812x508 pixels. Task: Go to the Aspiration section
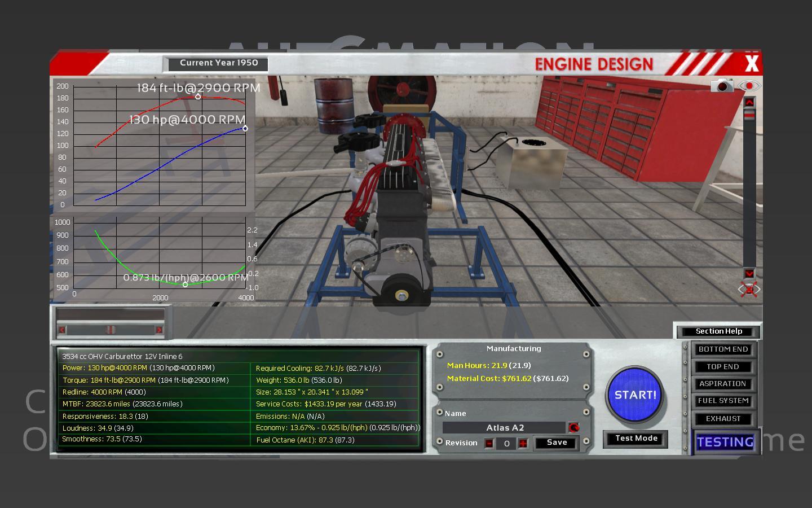point(723,384)
